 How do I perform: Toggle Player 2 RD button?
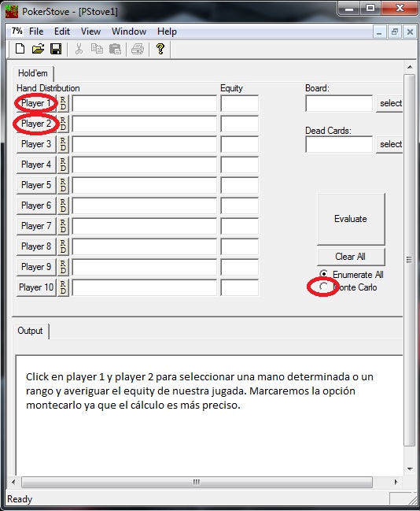pos(63,124)
